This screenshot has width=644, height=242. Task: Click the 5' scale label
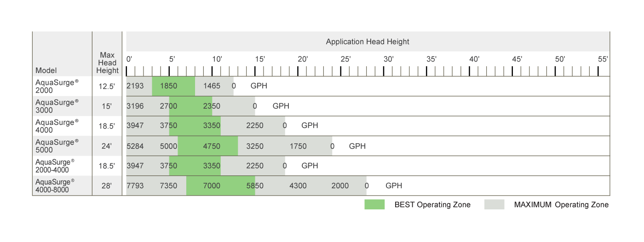click(x=172, y=59)
